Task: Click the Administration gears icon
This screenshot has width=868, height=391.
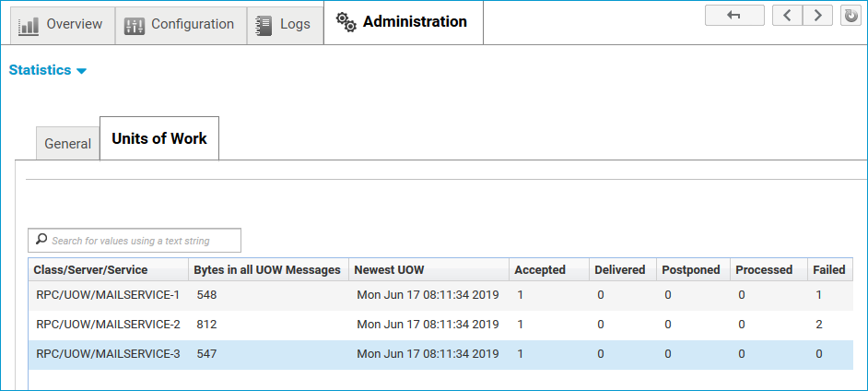Action: point(346,22)
